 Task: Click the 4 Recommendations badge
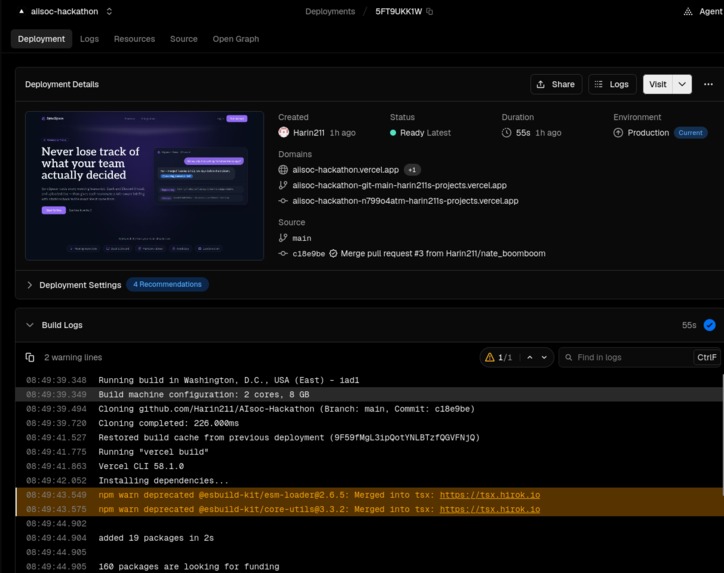click(167, 284)
